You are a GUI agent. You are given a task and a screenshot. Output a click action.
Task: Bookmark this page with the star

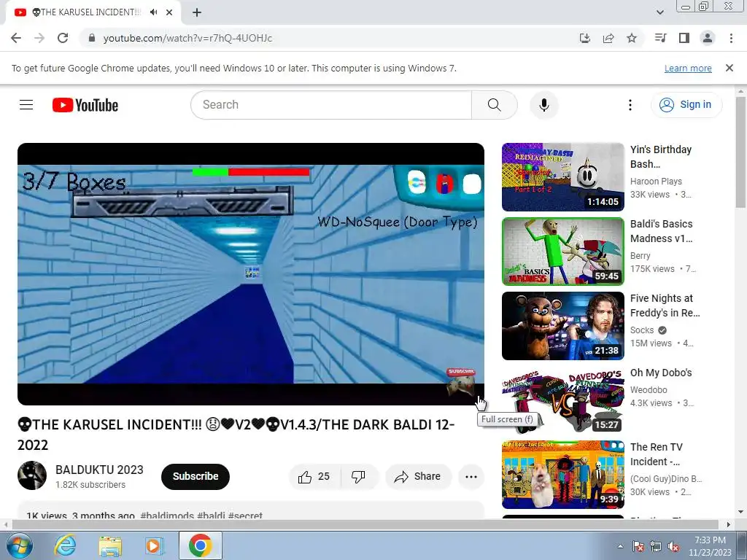[x=632, y=38]
